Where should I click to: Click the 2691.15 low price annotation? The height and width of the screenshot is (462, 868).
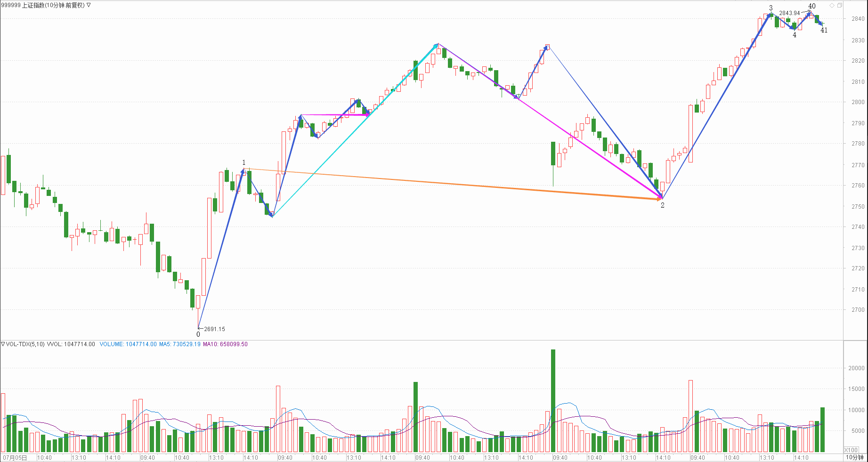(x=214, y=329)
